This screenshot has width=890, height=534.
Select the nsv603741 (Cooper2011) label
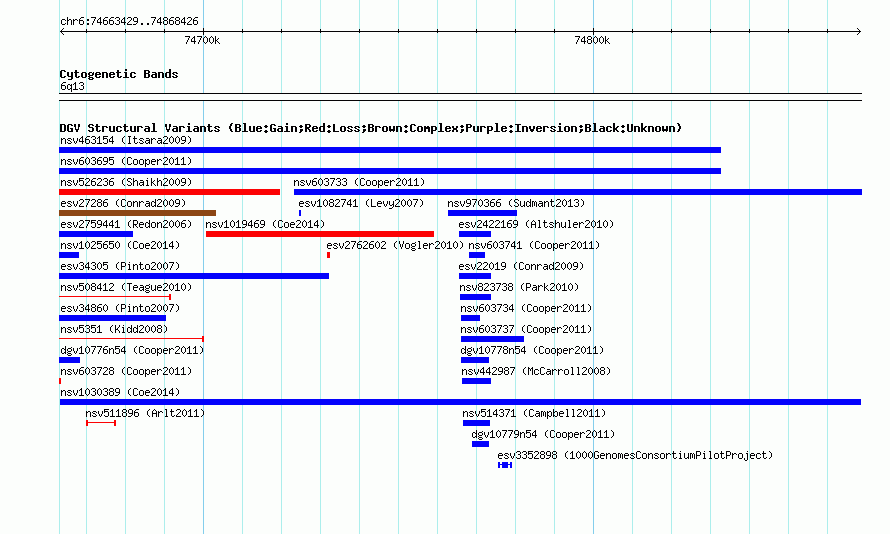(534, 245)
